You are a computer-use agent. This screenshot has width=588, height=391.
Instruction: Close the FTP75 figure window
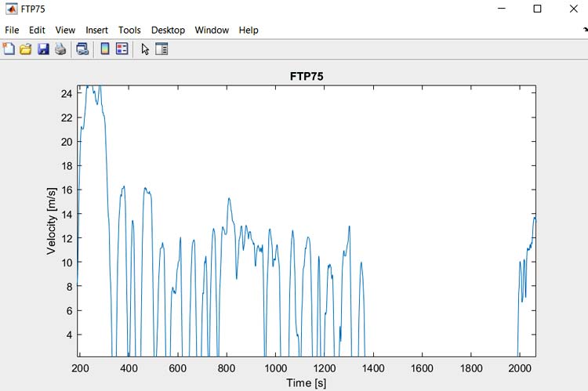tap(574, 9)
